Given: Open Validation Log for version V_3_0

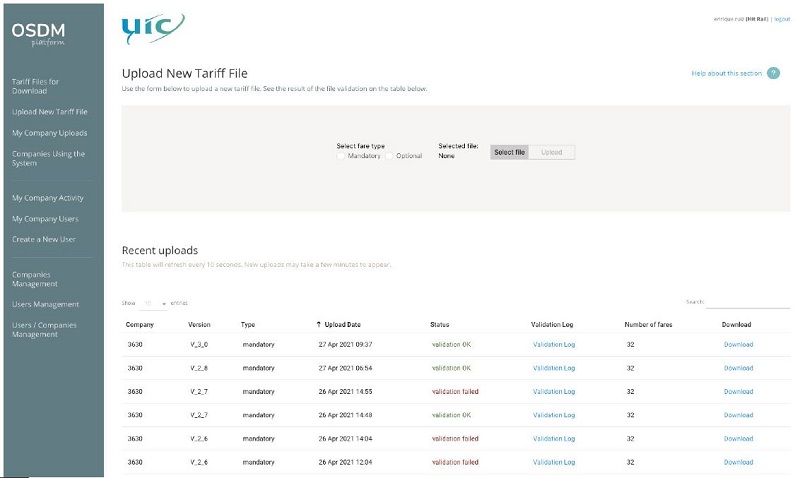Looking at the screenshot, I should (x=553, y=344).
